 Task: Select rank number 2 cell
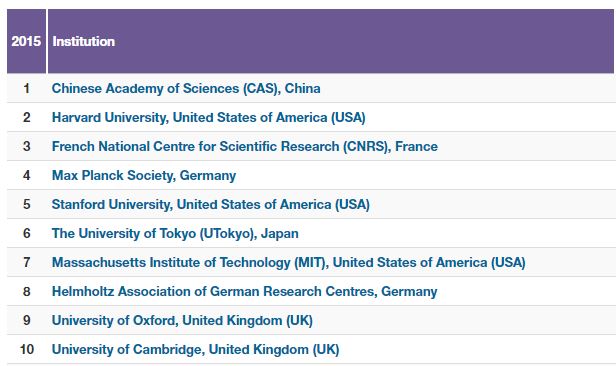26,117
